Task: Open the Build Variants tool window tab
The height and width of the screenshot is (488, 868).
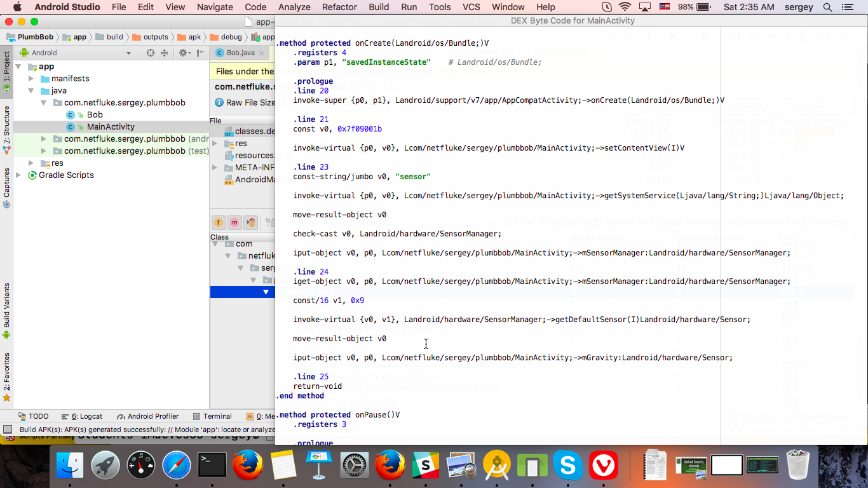Action: pyautogui.click(x=6, y=310)
